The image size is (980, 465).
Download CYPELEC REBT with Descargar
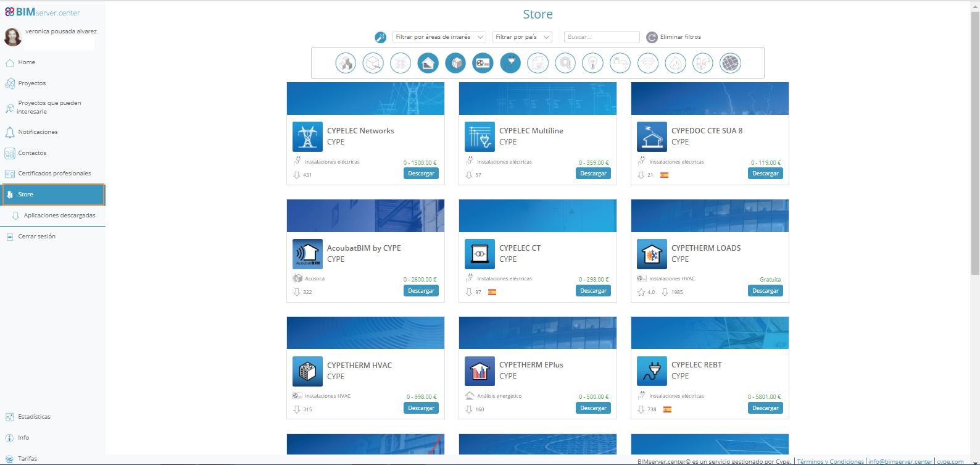click(x=766, y=408)
